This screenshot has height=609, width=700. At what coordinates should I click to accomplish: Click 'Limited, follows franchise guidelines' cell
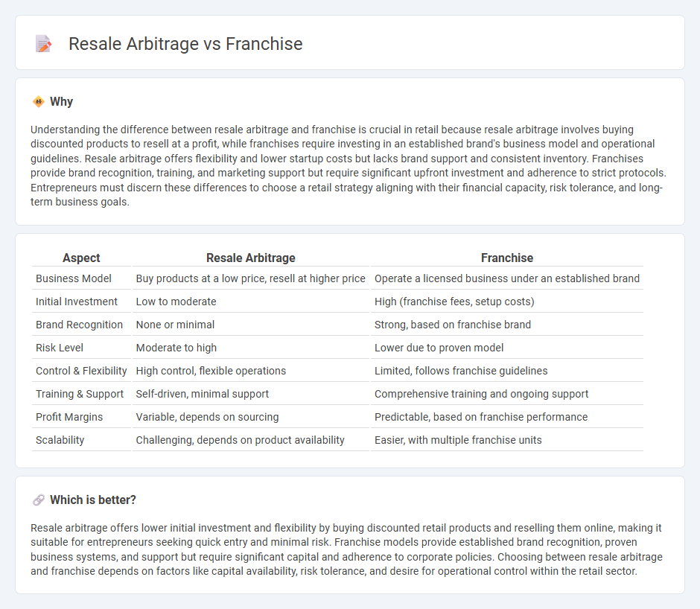coord(506,371)
